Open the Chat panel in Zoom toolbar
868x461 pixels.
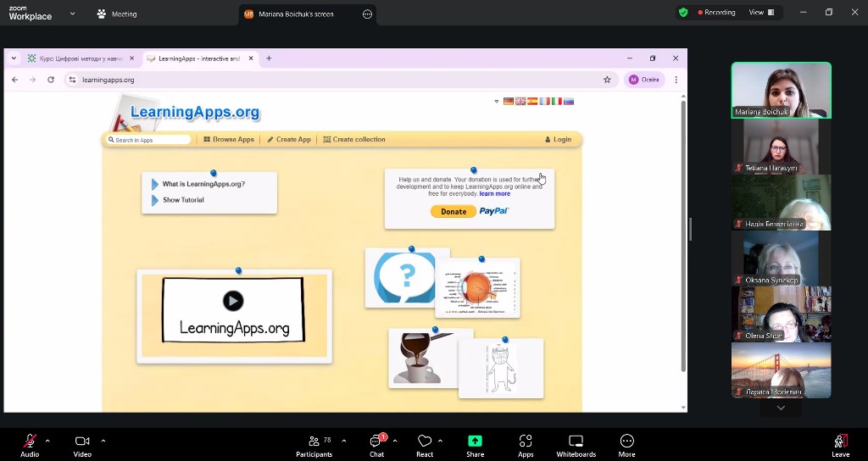pos(376,442)
